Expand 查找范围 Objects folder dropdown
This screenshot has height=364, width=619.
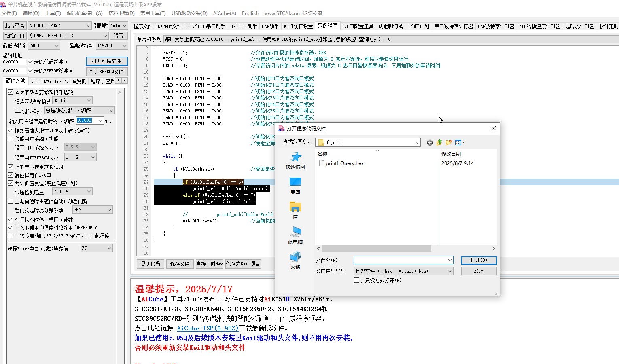[368, 142]
